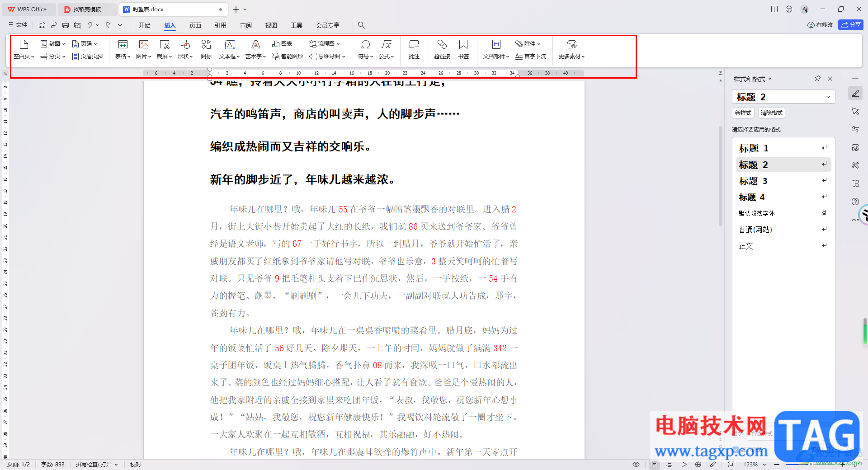The image size is (868, 470).
Task: Open 更多素材 more materials
Action: pyautogui.click(x=572, y=49)
